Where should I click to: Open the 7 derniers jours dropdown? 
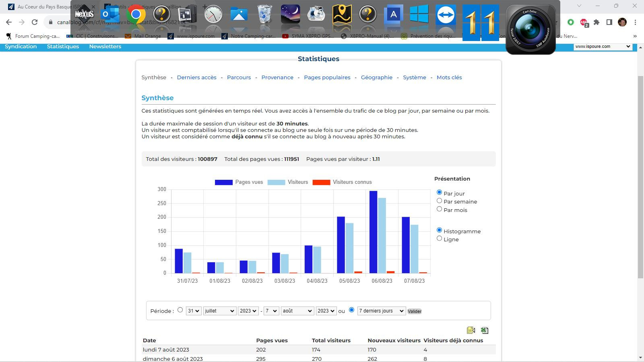382,311
